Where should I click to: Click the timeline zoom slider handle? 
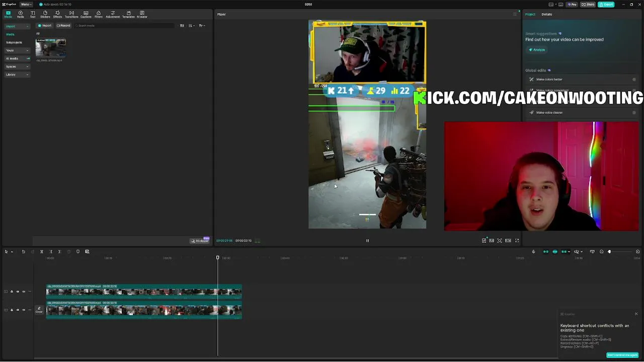pos(609,251)
